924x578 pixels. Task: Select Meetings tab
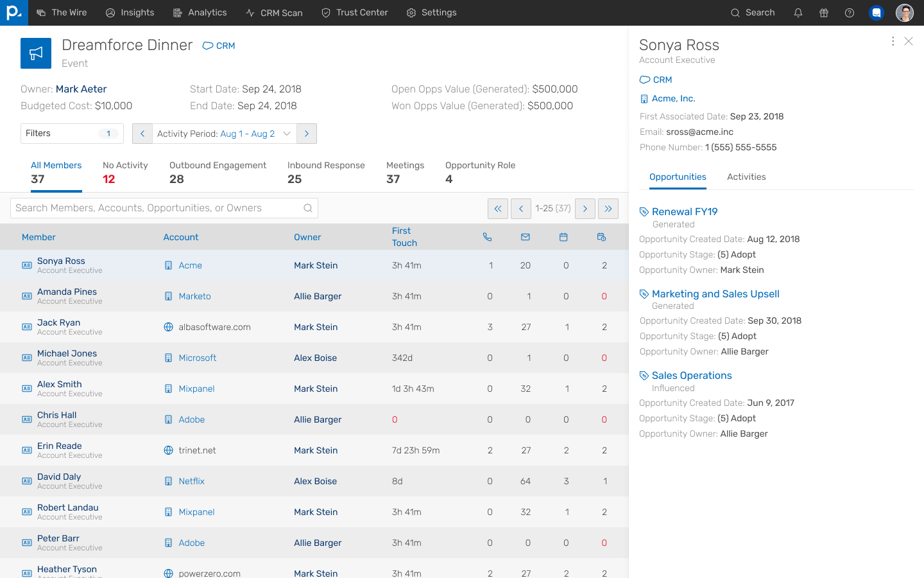point(405,173)
